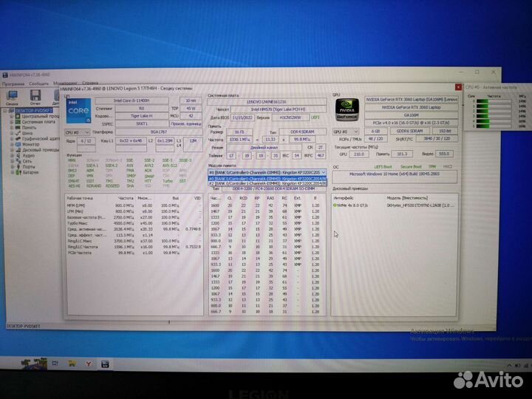Expand the Центральный процессор tree node

click(x=12, y=117)
